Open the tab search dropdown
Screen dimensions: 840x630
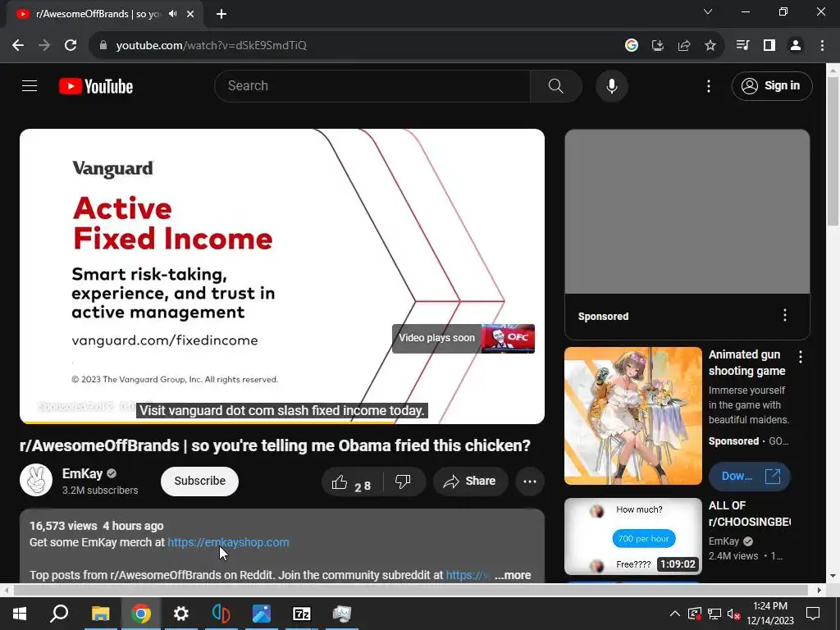point(708,11)
